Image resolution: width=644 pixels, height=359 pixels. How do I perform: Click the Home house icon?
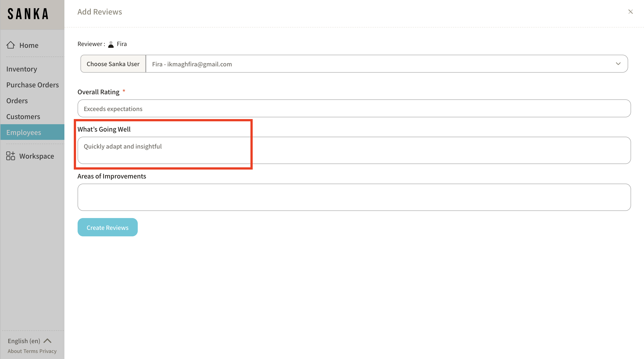click(x=11, y=45)
